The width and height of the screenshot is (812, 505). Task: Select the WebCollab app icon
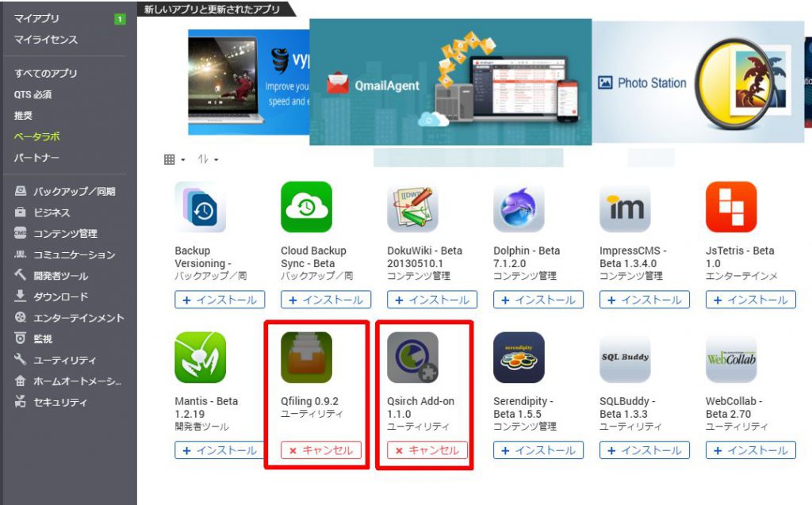coord(731,358)
